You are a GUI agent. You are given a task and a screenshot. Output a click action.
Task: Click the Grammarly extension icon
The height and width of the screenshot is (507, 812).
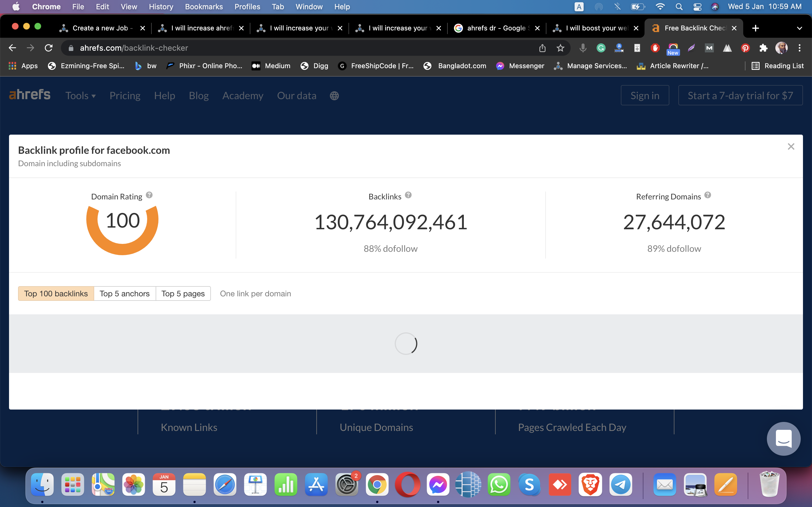[x=601, y=48]
